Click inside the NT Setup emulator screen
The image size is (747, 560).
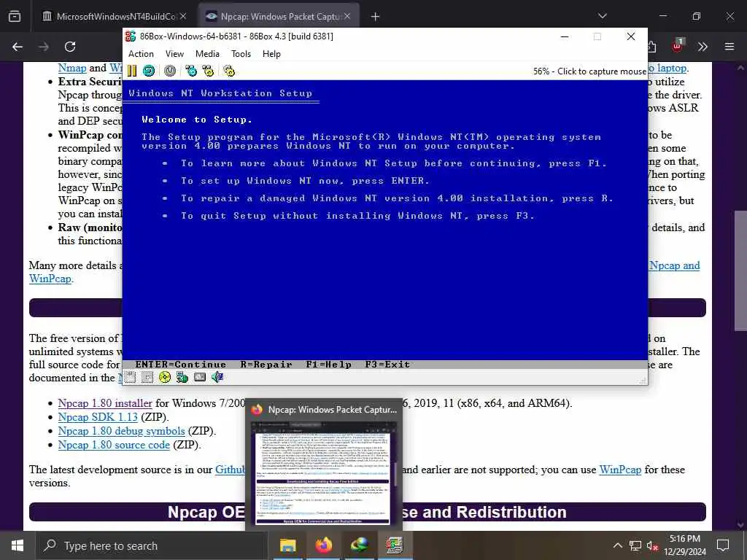[385, 224]
